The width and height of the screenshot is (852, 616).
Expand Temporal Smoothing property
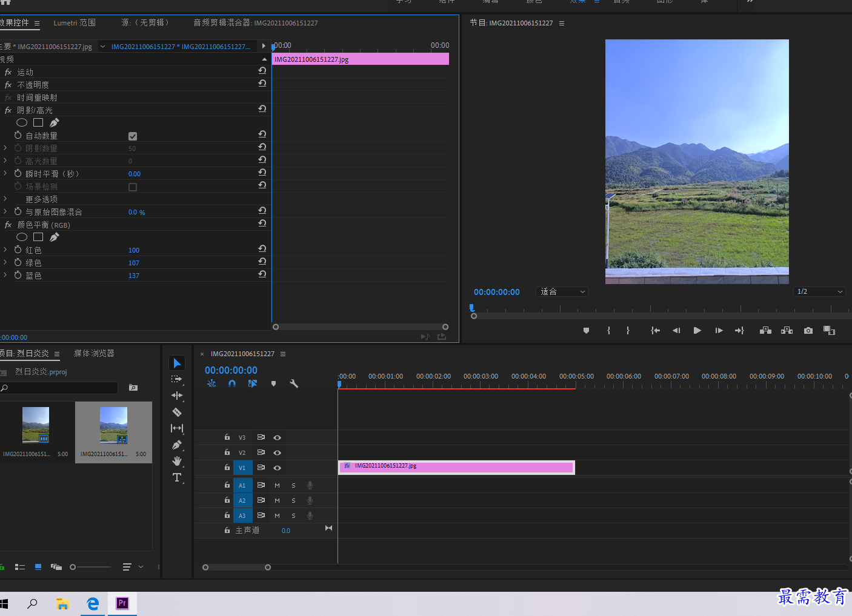pos(5,173)
